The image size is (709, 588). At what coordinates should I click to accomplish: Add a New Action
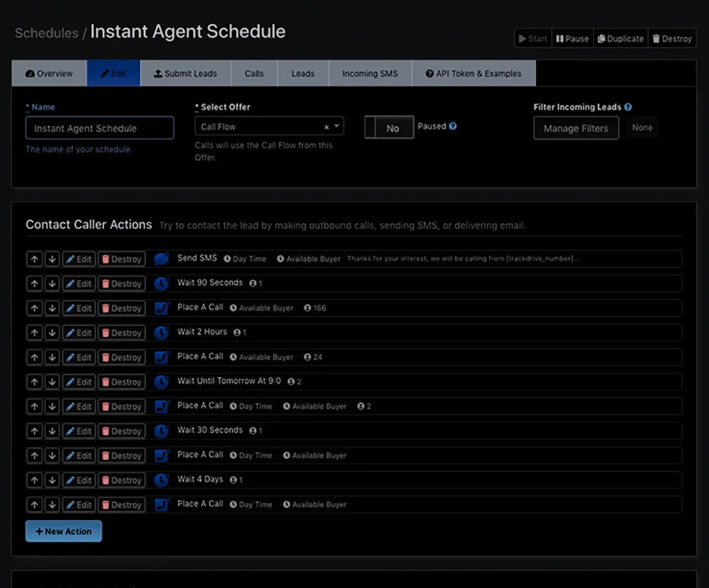[64, 531]
